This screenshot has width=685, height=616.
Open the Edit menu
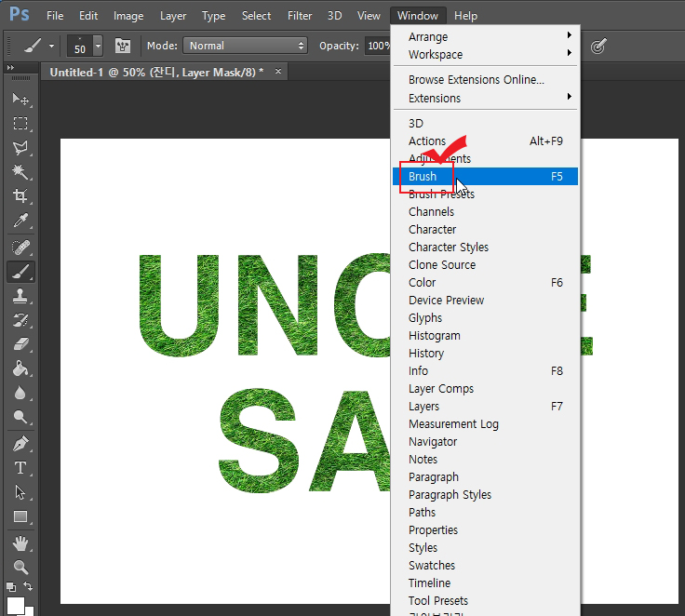tap(88, 16)
